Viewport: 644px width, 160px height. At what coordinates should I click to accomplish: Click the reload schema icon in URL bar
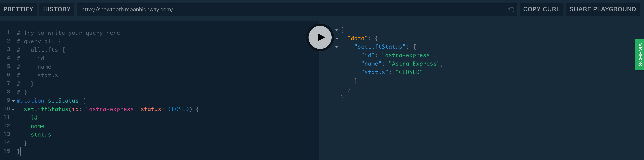click(x=511, y=9)
